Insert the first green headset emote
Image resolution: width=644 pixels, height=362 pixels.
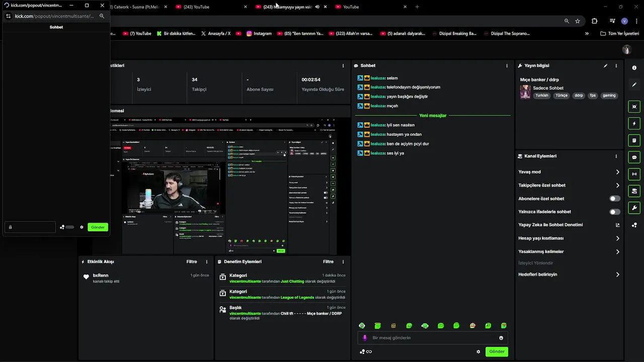tap(362, 326)
